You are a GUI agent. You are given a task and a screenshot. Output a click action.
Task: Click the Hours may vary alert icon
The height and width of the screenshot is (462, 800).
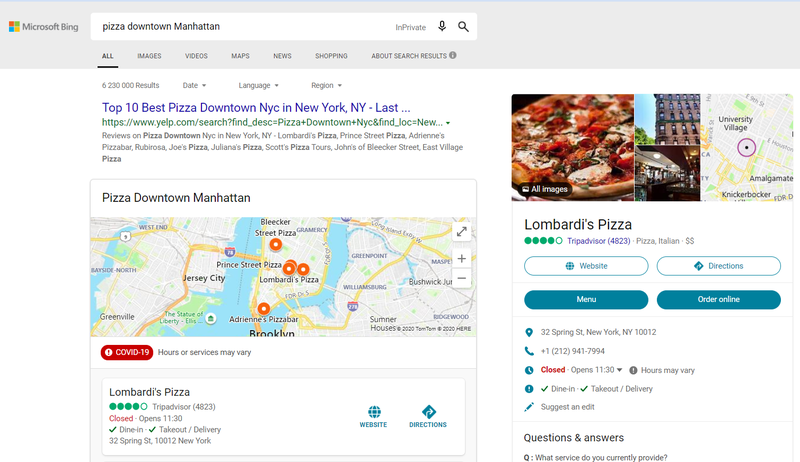[633, 370]
